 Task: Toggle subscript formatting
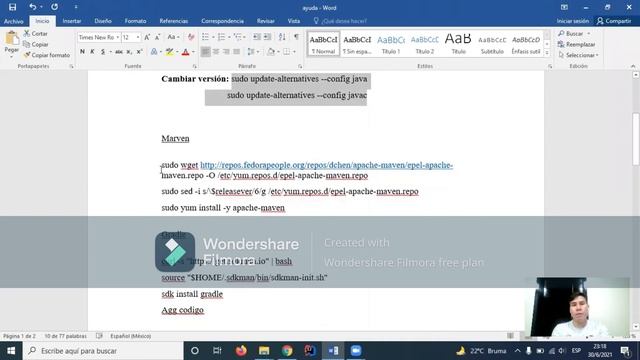point(129,52)
